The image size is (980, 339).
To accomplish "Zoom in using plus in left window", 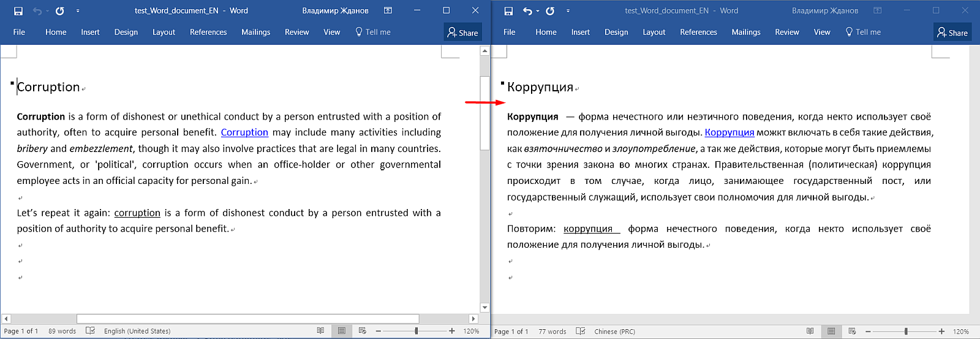I will 452,331.
